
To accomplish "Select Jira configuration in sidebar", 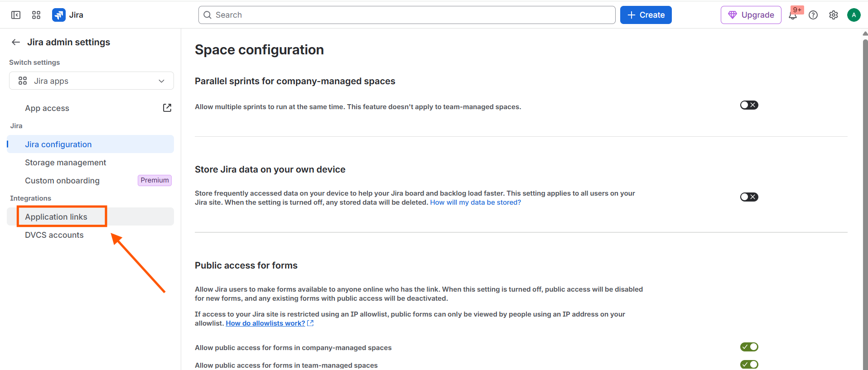I will tap(91, 144).
